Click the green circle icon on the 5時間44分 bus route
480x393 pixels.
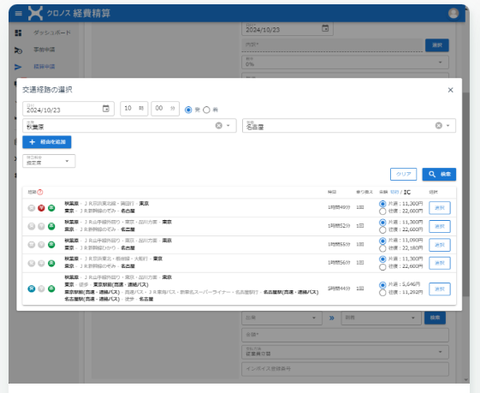click(x=51, y=289)
